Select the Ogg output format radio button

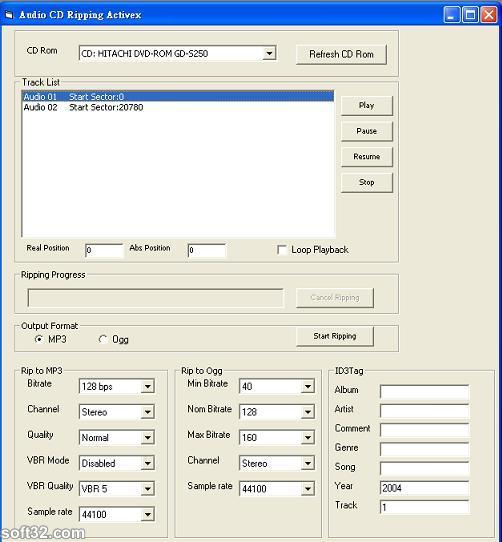(103, 339)
